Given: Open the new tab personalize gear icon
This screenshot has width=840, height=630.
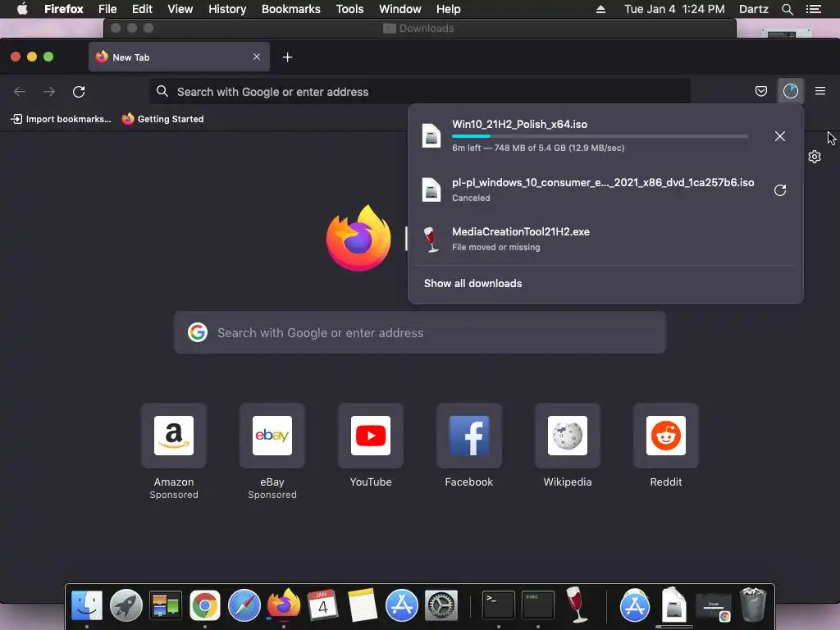Looking at the screenshot, I should point(815,157).
